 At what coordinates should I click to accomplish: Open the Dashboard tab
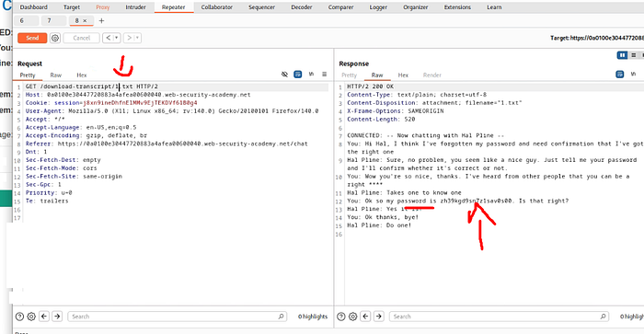coord(34,7)
